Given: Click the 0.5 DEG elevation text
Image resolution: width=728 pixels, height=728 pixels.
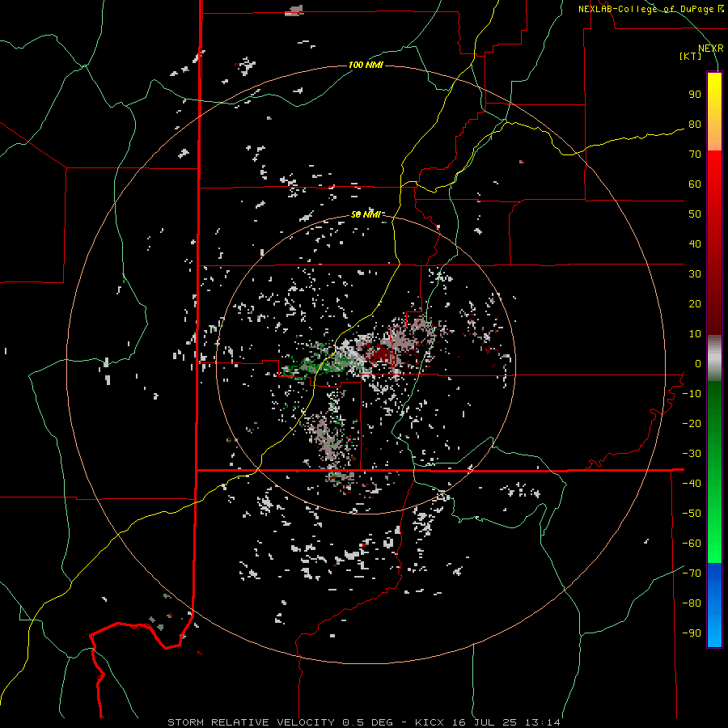Looking at the screenshot, I should [x=367, y=722].
